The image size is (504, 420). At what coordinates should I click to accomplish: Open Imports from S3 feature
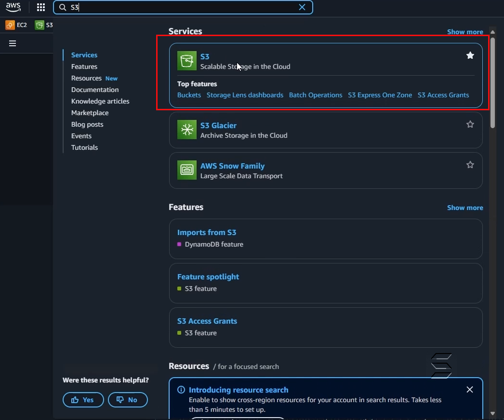[x=207, y=232]
